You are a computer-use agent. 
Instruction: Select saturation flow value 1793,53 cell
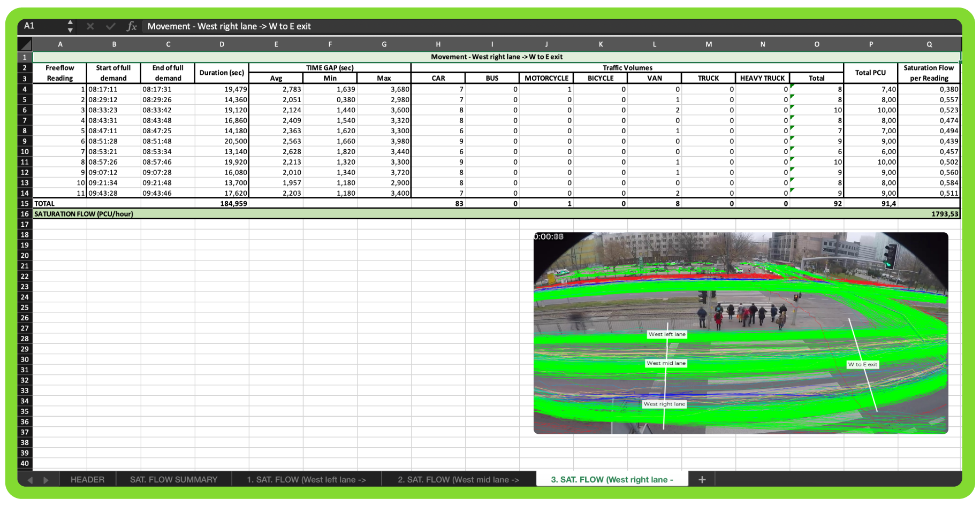929,214
